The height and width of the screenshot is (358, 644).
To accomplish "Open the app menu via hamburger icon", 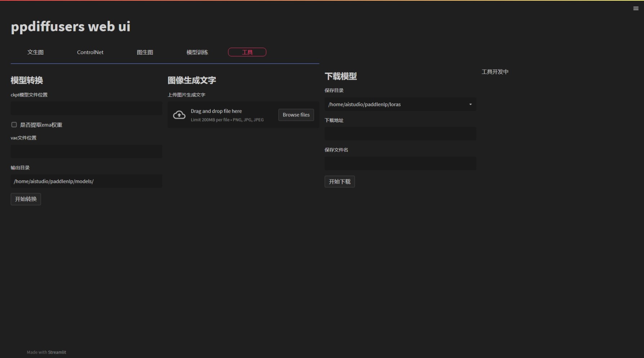I will tap(636, 8).
